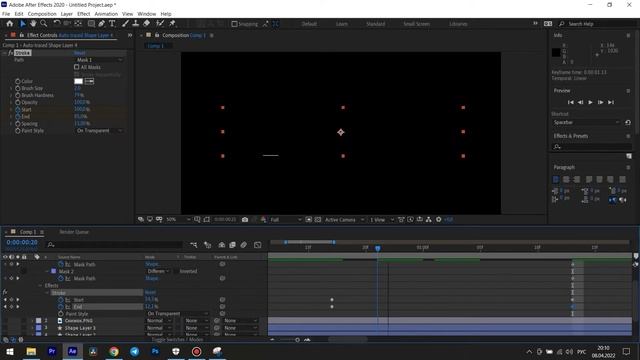Select the Pen tool
The width and height of the screenshot is (640, 360).
pyautogui.click(x=102, y=24)
